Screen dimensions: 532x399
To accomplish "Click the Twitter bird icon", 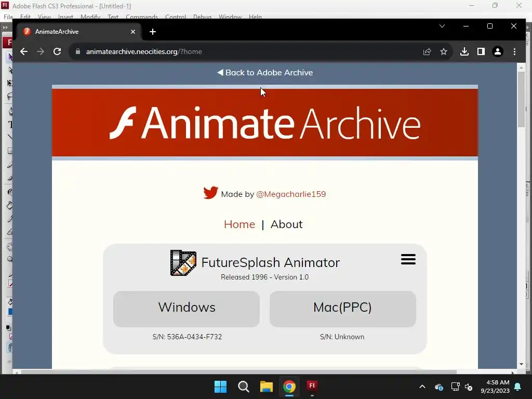I will [x=211, y=193].
